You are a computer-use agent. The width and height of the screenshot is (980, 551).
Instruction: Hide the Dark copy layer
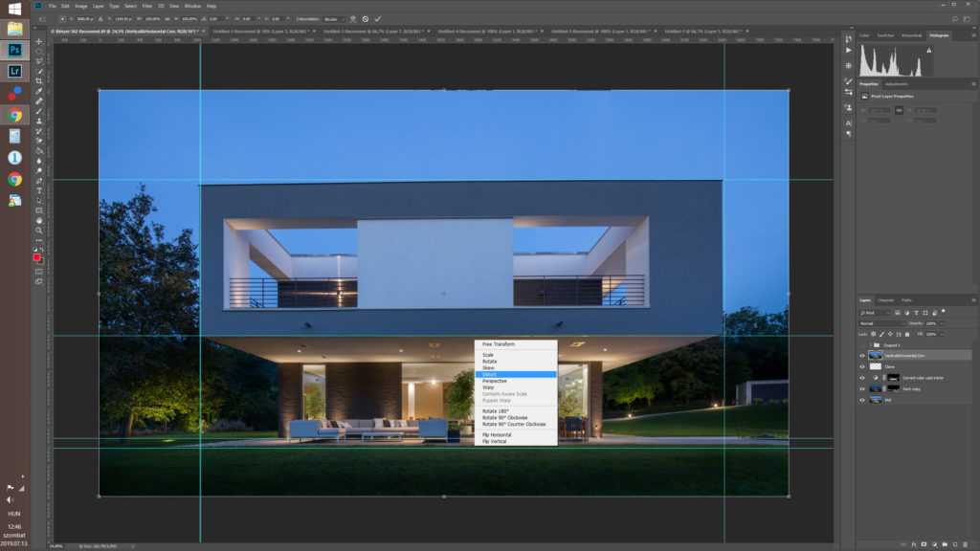click(862, 389)
